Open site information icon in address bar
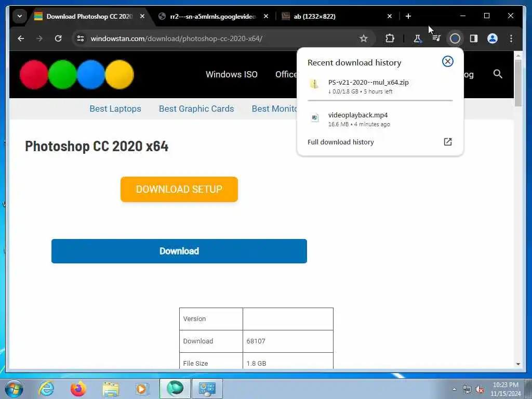Image resolution: width=532 pixels, height=399 pixels. click(x=81, y=38)
